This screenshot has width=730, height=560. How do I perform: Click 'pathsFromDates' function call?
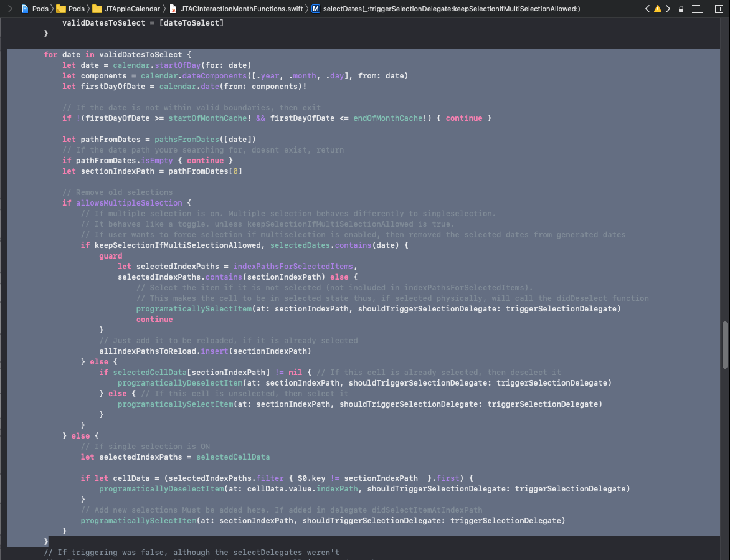[187, 139]
